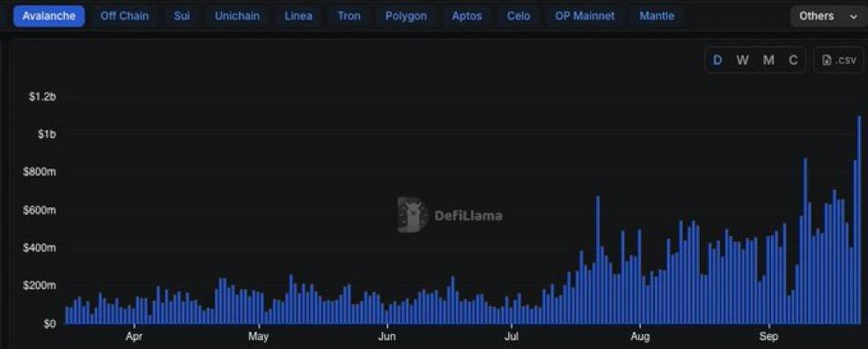
Task: Select the Avalanche chain tab
Action: point(49,16)
